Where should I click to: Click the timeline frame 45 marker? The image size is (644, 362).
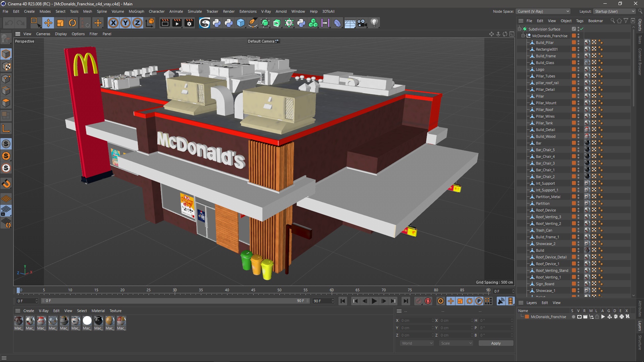click(253, 290)
